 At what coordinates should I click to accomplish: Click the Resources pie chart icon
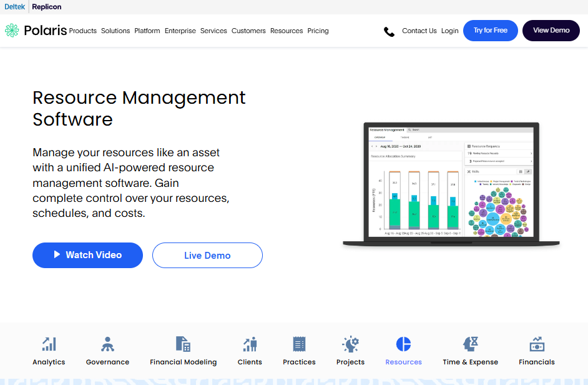(x=403, y=344)
